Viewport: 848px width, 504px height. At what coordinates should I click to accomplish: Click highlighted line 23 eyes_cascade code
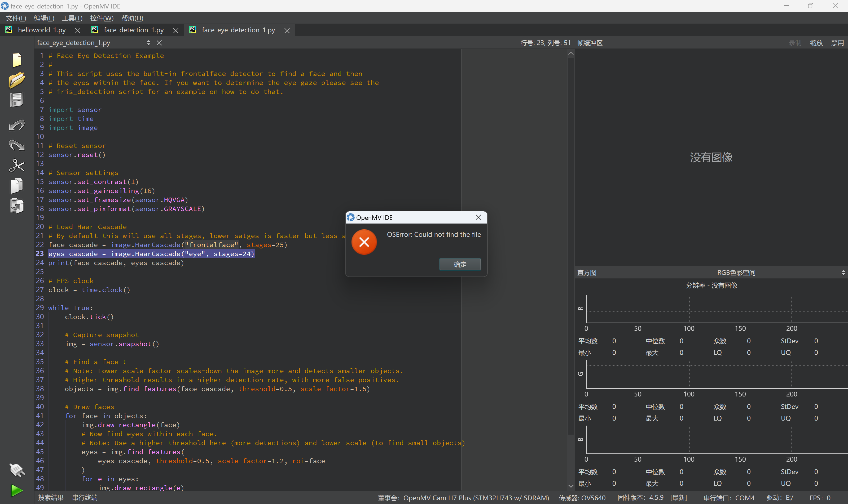pos(151,254)
